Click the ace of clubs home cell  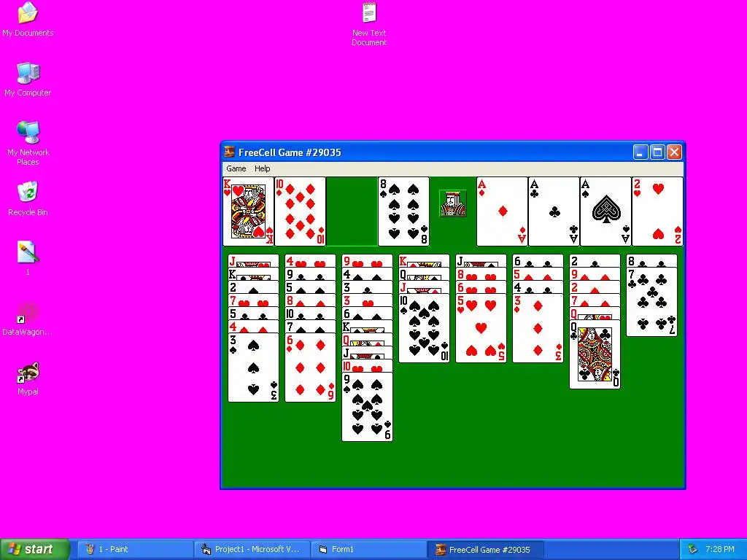click(x=554, y=211)
